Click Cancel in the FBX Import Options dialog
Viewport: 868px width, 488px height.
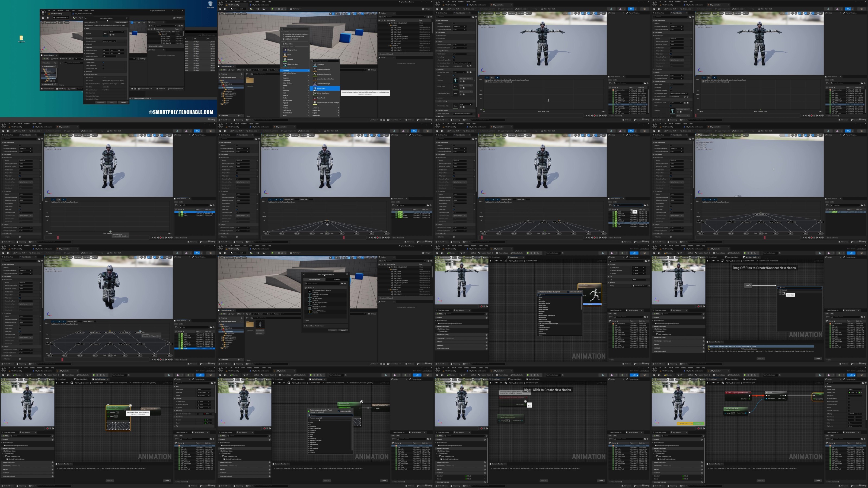tap(123, 102)
